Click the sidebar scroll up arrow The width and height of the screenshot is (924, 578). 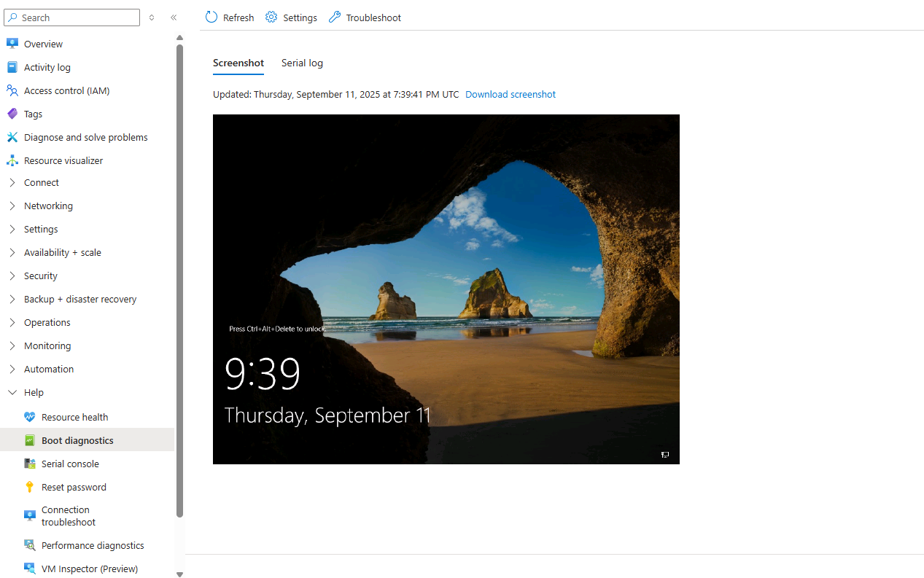pyautogui.click(x=179, y=38)
